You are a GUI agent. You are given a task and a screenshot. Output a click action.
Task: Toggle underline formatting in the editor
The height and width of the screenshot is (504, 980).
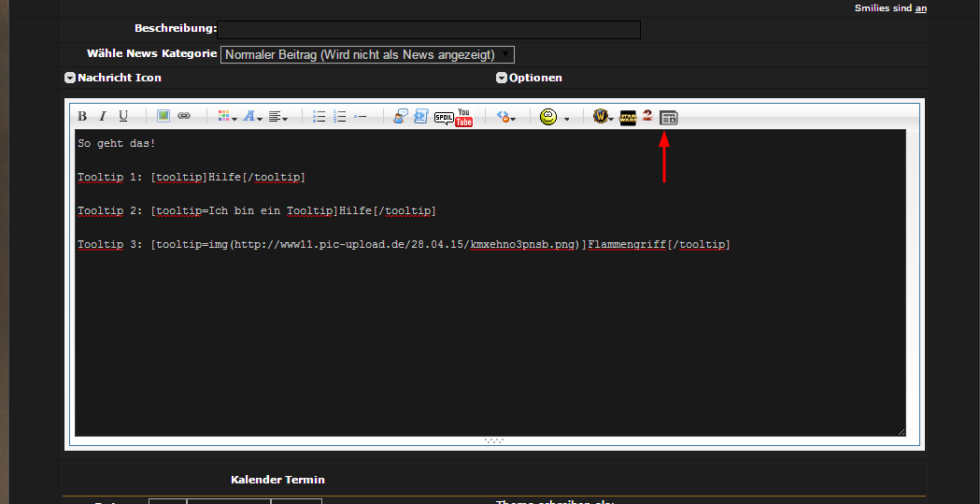(123, 116)
